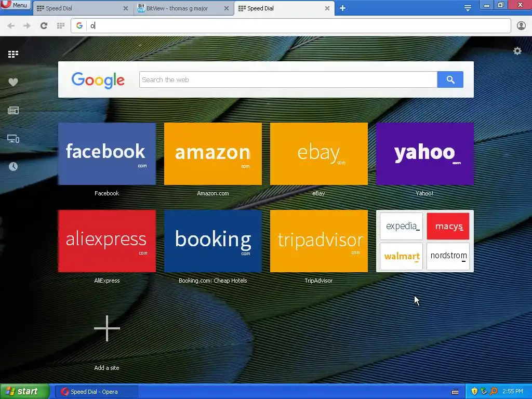The image size is (532, 399).
Task: Focus the address bar field
Action: point(291,26)
